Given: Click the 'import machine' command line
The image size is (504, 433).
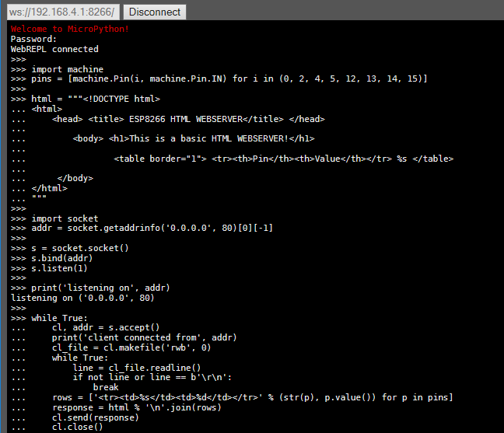Looking at the screenshot, I should pos(57,69).
